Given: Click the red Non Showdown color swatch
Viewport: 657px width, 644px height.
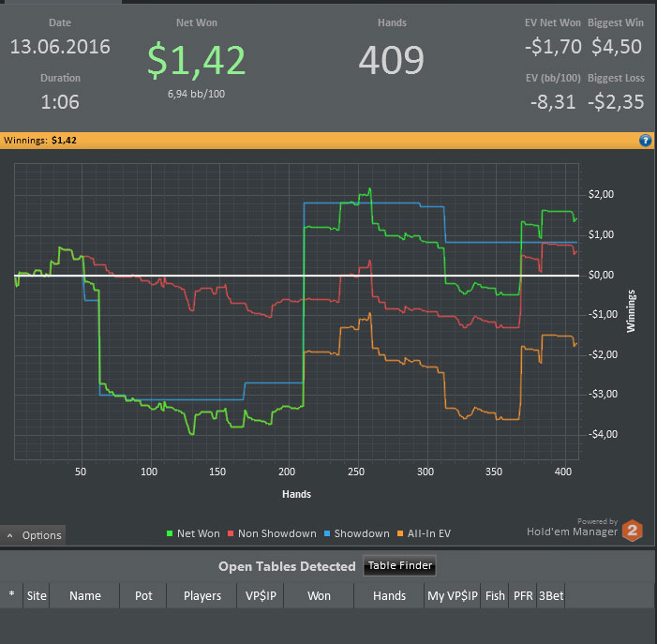Looking at the screenshot, I should coord(231,533).
